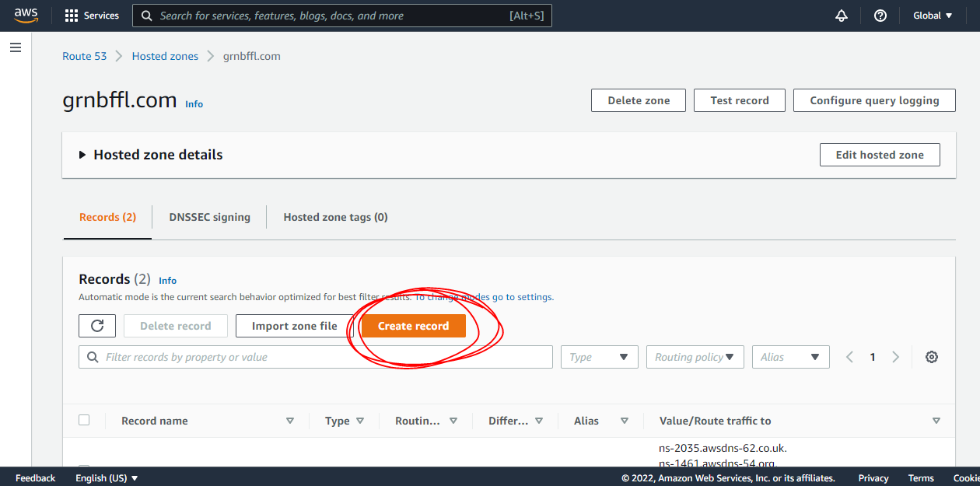
Task: Open the Global region dropdown
Action: click(x=933, y=16)
